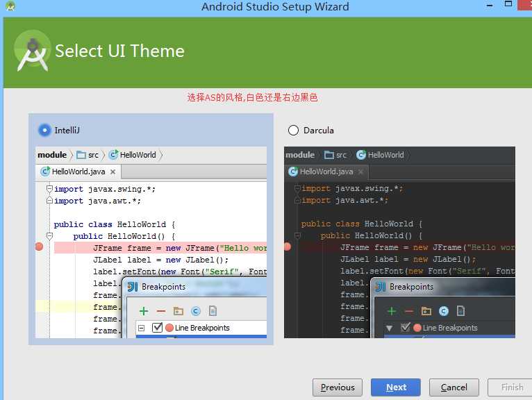The width and height of the screenshot is (532, 400).
Task: Go back with the Previous button
Action: 338,387
